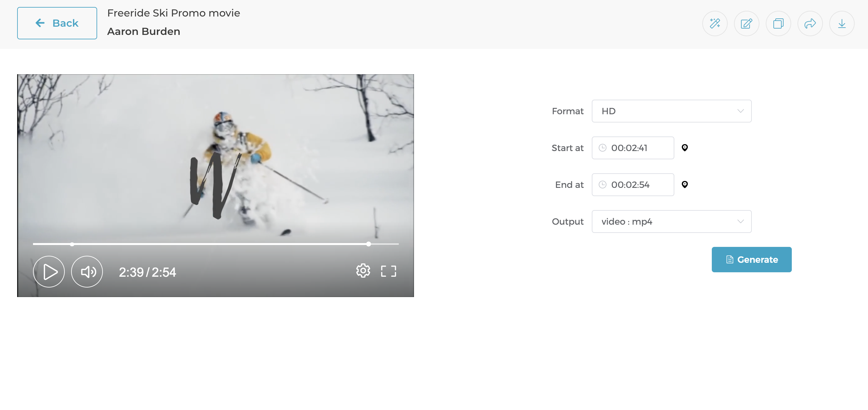The width and height of the screenshot is (868, 410).
Task: Open video player settings gear
Action: point(363,271)
